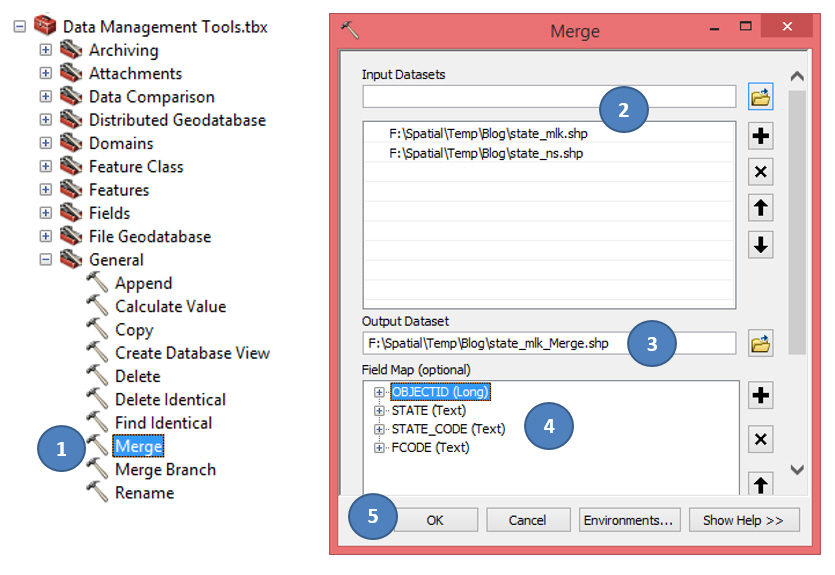835x575 pixels.
Task: Delete selected Field Map field
Action: (x=761, y=439)
